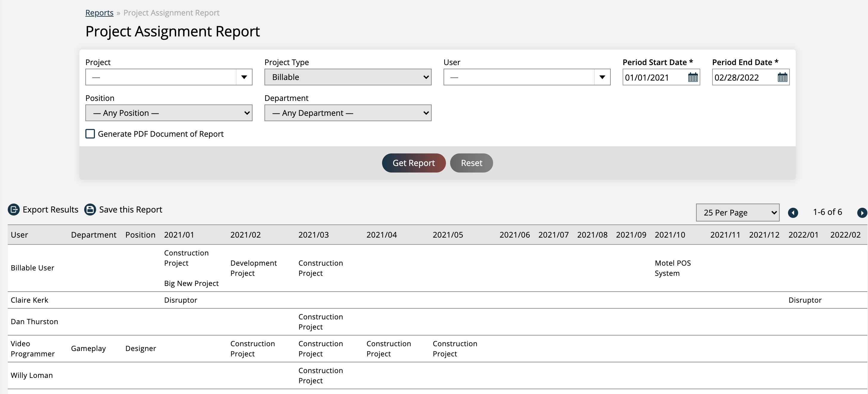Navigate to Reports via breadcrumb link
Image resolution: width=868 pixels, height=394 pixels.
pyautogui.click(x=99, y=13)
